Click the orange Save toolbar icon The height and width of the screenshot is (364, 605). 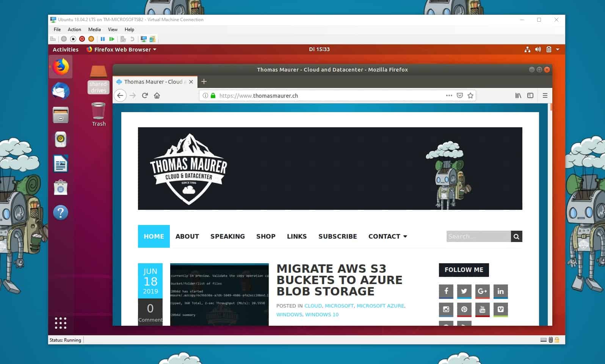click(91, 39)
